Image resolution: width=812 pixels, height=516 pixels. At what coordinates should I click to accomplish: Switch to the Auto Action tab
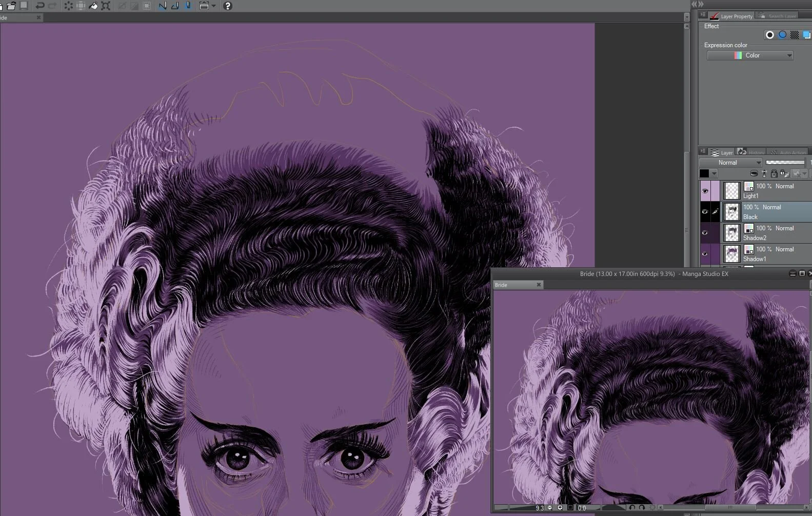pos(788,152)
